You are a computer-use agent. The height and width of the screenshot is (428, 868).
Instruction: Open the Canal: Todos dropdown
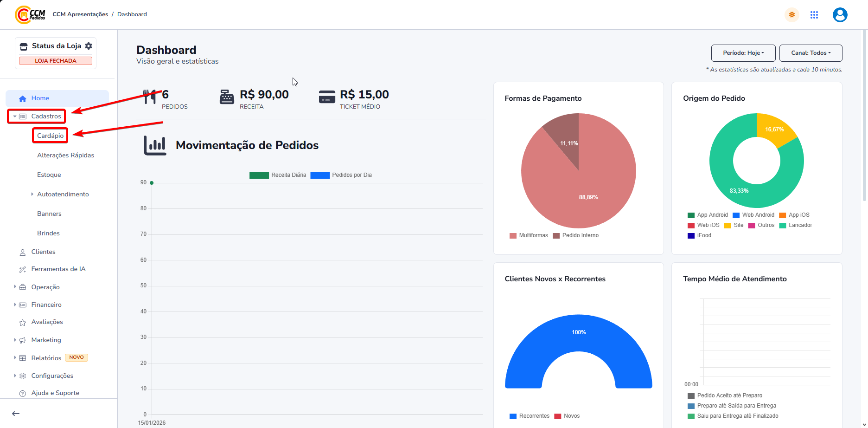(811, 53)
